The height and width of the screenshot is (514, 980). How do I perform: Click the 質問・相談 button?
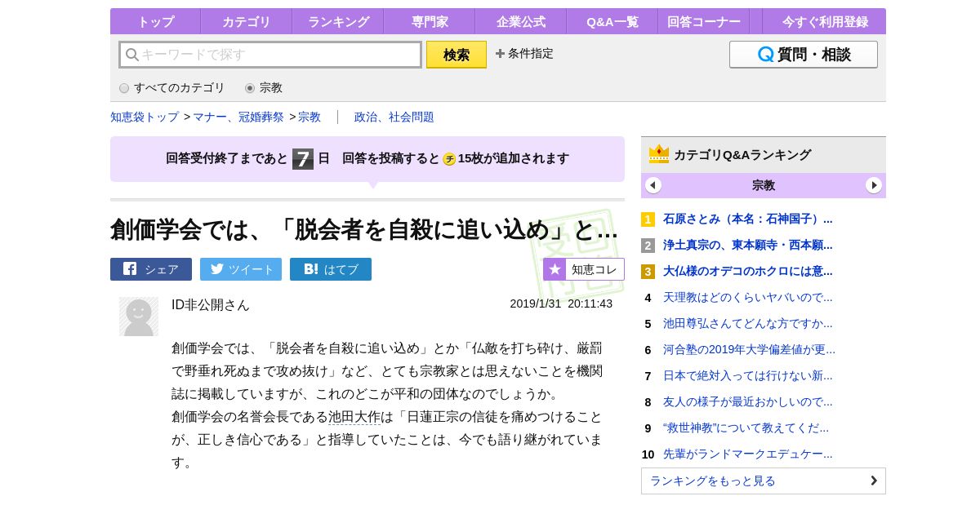[804, 55]
